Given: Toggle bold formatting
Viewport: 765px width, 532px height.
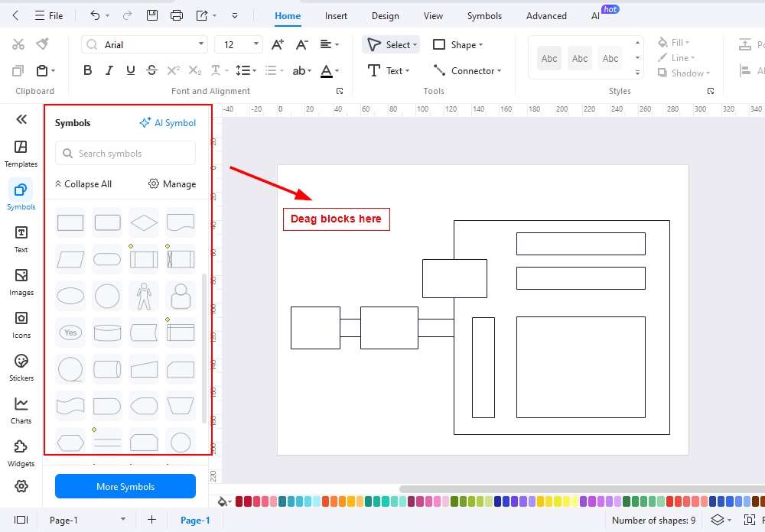Looking at the screenshot, I should [87, 71].
